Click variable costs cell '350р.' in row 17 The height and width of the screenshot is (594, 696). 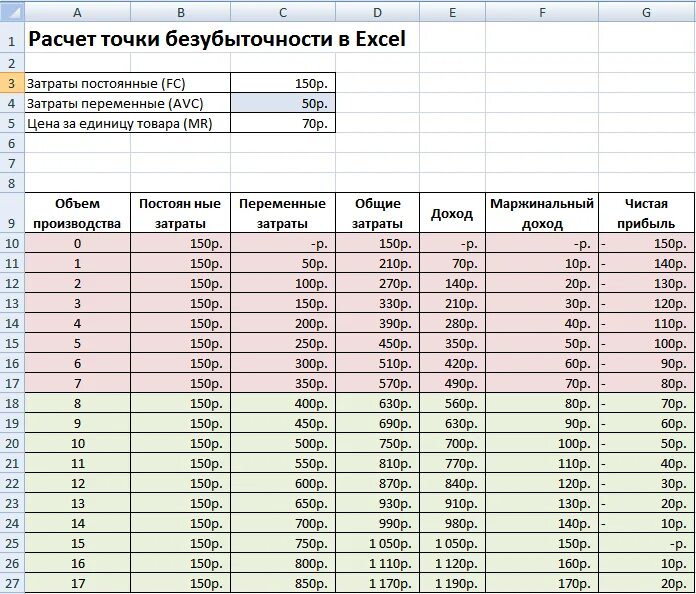pos(283,383)
